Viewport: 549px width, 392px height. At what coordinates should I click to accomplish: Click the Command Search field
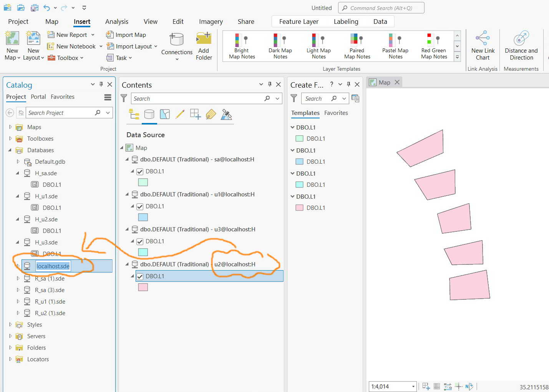381,8
